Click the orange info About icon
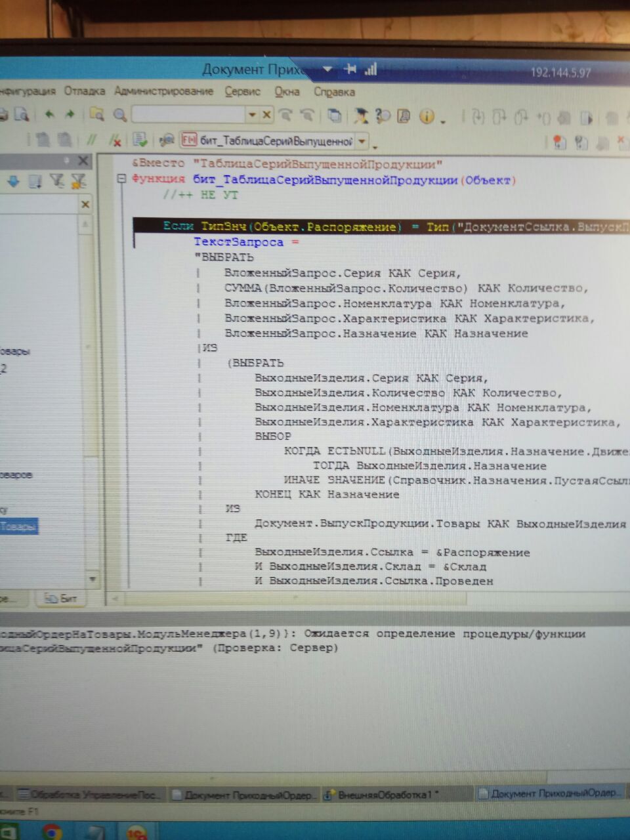Screen dimensions: 630x840 click(x=427, y=117)
